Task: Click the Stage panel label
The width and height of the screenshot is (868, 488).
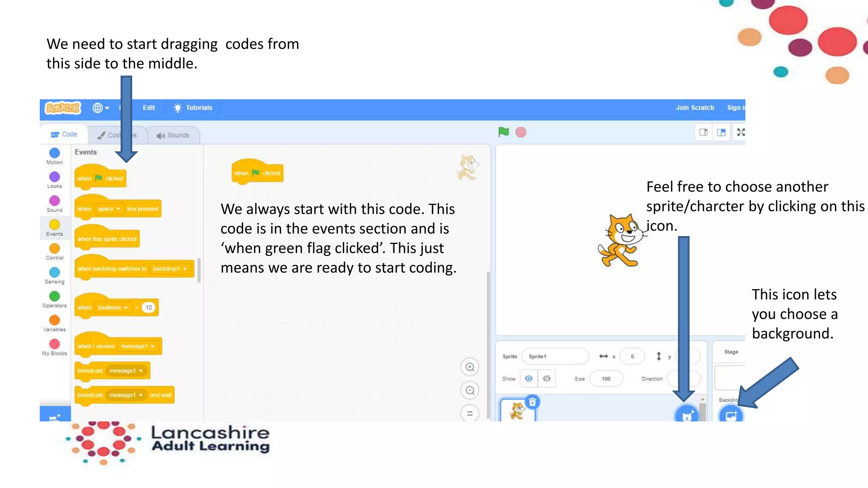Action: click(731, 352)
